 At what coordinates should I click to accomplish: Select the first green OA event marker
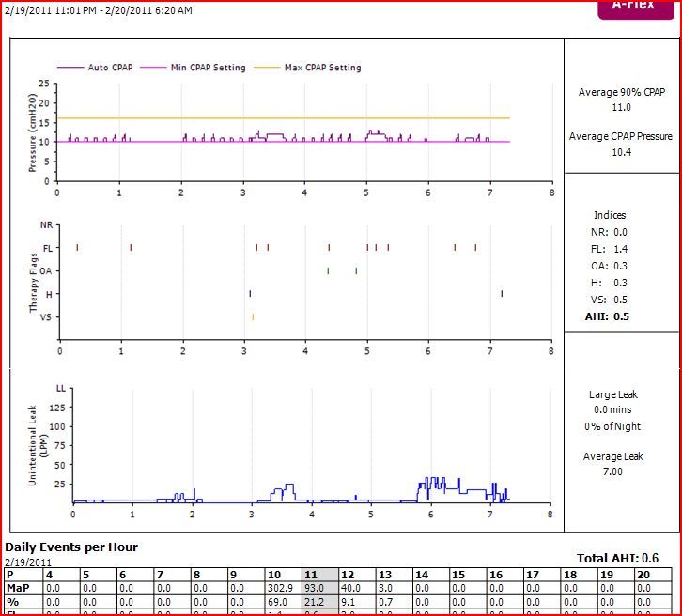pyautogui.click(x=328, y=271)
